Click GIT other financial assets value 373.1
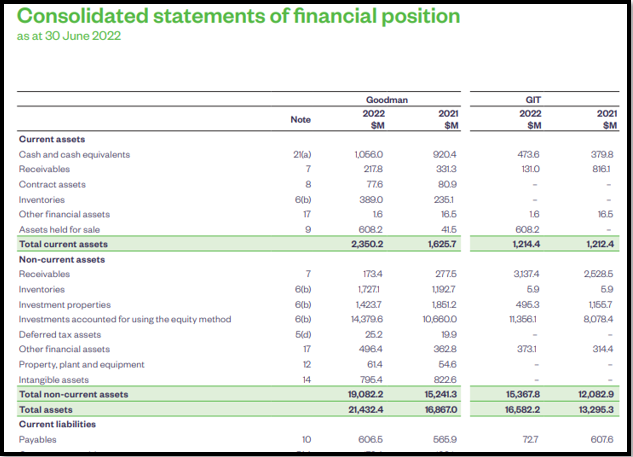Image resolution: width=633 pixels, height=457 pixels. tap(527, 349)
